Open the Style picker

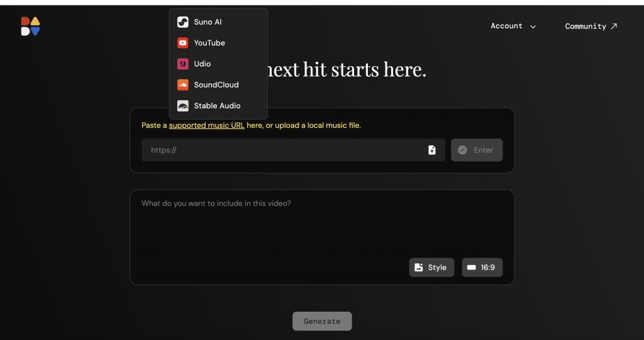pos(431,267)
